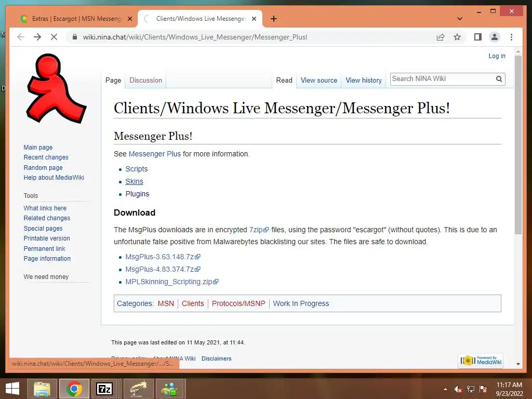The width and height of the screenshot is (532, 399).
Task: Open the Windows Start menu
Action: (12, 389)
